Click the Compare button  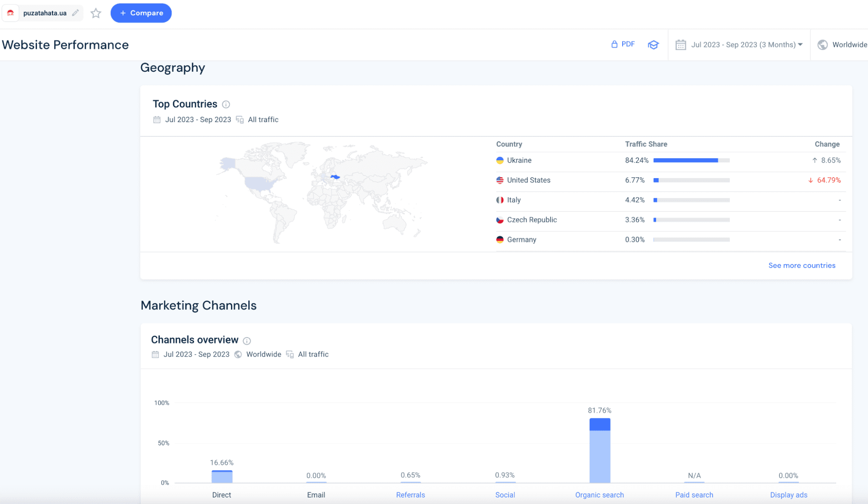tap(141, 13)
